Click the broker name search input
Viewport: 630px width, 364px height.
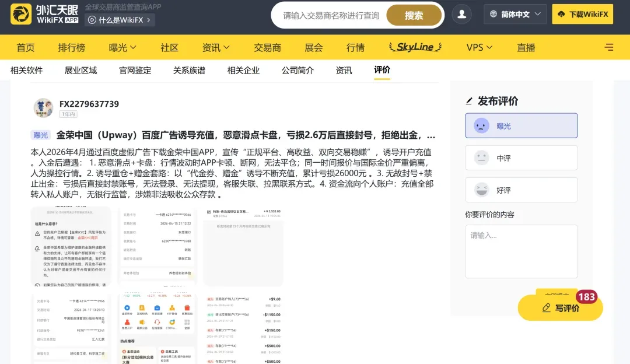click(x=331, y=15)
